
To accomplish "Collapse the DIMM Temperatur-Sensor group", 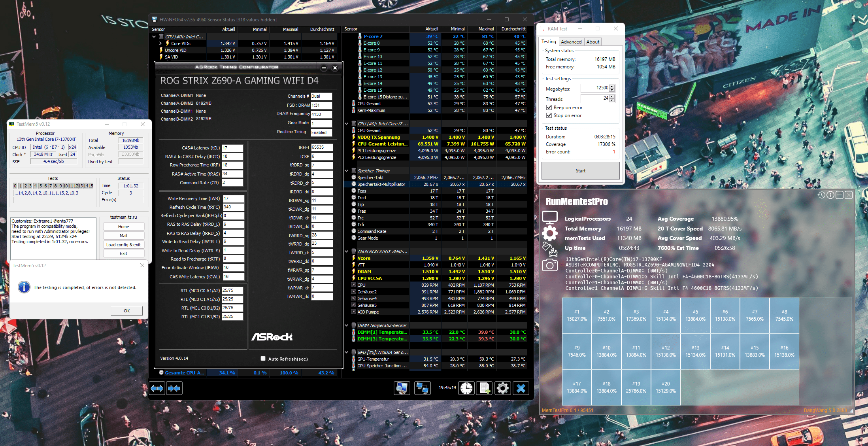I will 347,325.
